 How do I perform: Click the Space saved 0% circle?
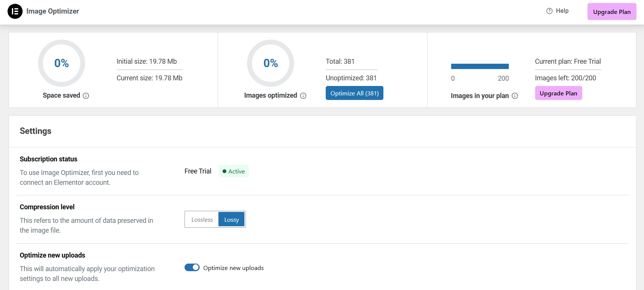point(61,63)
